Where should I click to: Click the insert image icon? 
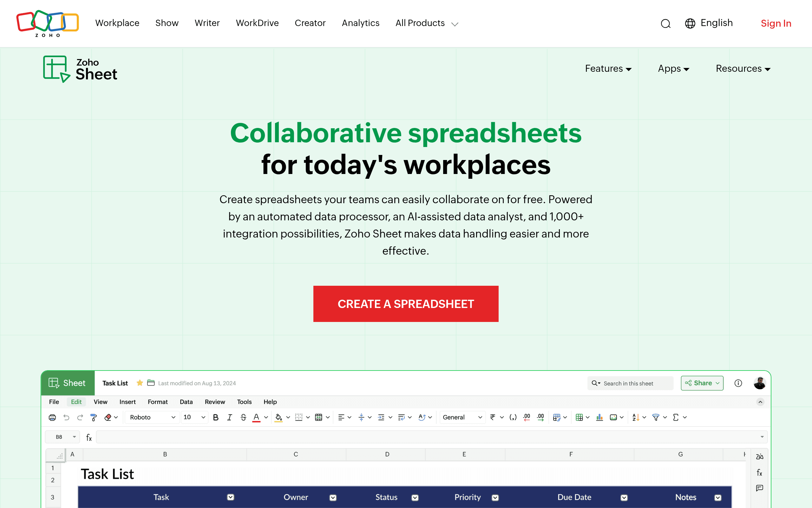pyautogui.click(x=613, y=417)
